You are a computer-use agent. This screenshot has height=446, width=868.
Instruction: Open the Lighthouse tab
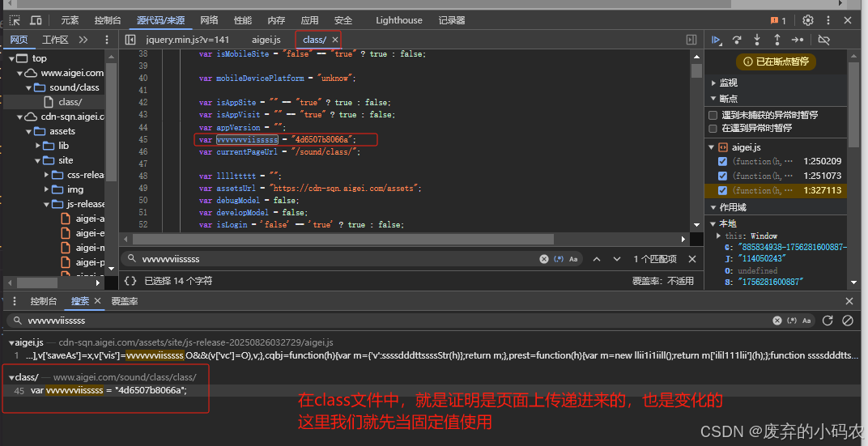coord(399,20)
